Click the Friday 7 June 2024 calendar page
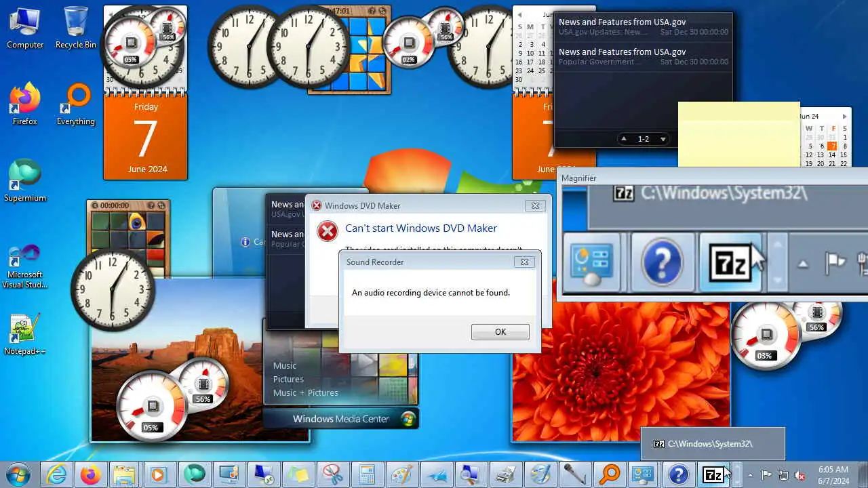This screenshot has width=868, height=488. 145,137
